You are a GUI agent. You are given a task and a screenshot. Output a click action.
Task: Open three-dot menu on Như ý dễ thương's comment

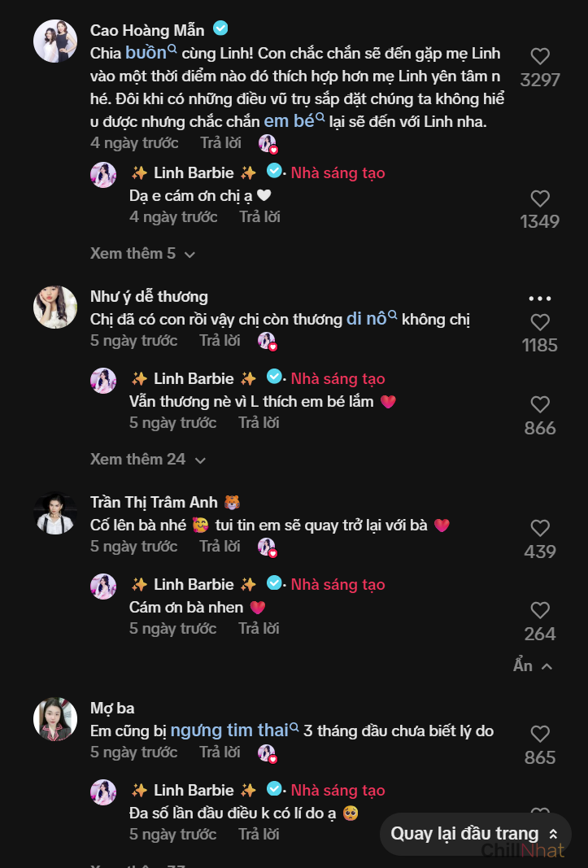point(540,299)
